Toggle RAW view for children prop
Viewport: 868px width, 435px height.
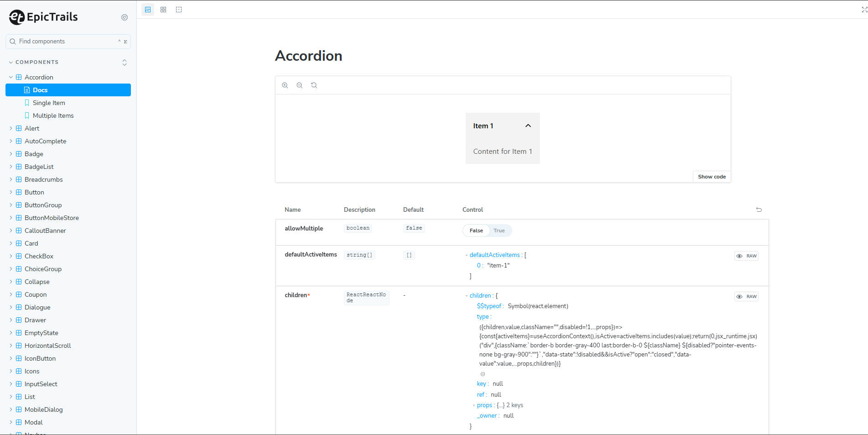click(x=746, y=296)
